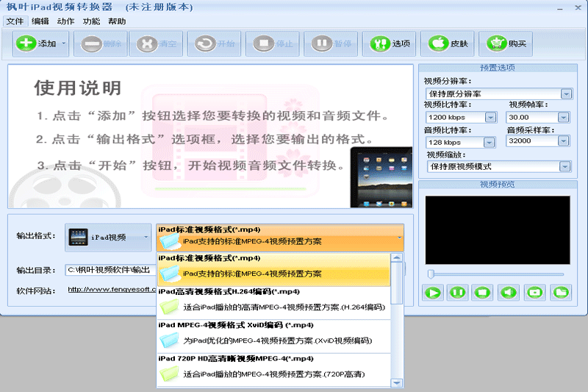Image resolution: width=588 pixels, height=392 pixels.
Task: Click the black video preview area
Action: pos(498,230)
